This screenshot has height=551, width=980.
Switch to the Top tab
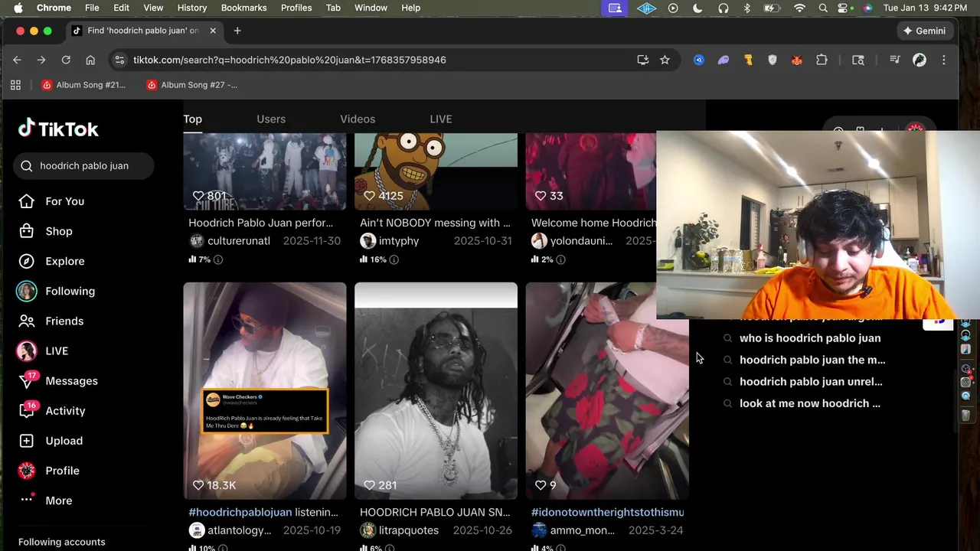click(192, 119)
